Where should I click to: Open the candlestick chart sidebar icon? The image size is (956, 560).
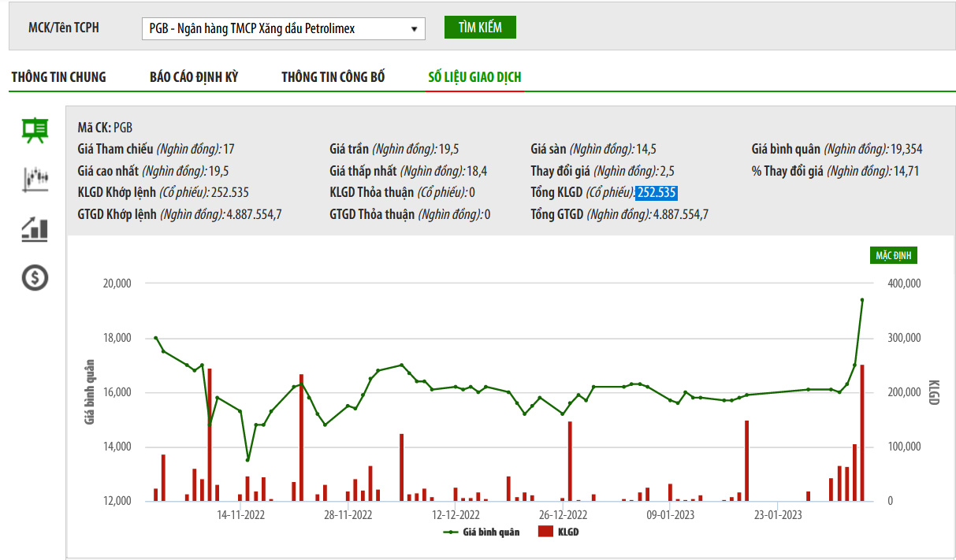coord(35,180)
